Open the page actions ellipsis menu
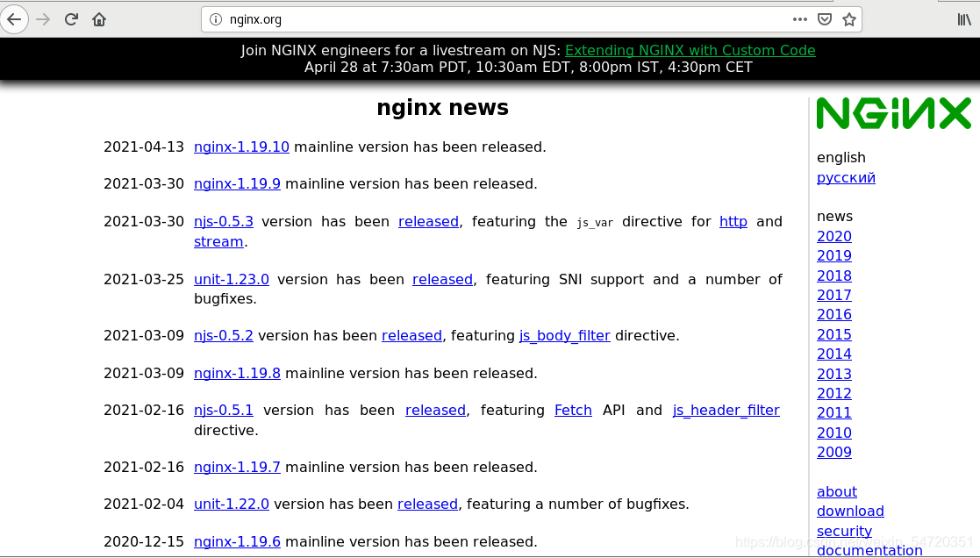Screen dimensions: 980x558 coord(800,19)
